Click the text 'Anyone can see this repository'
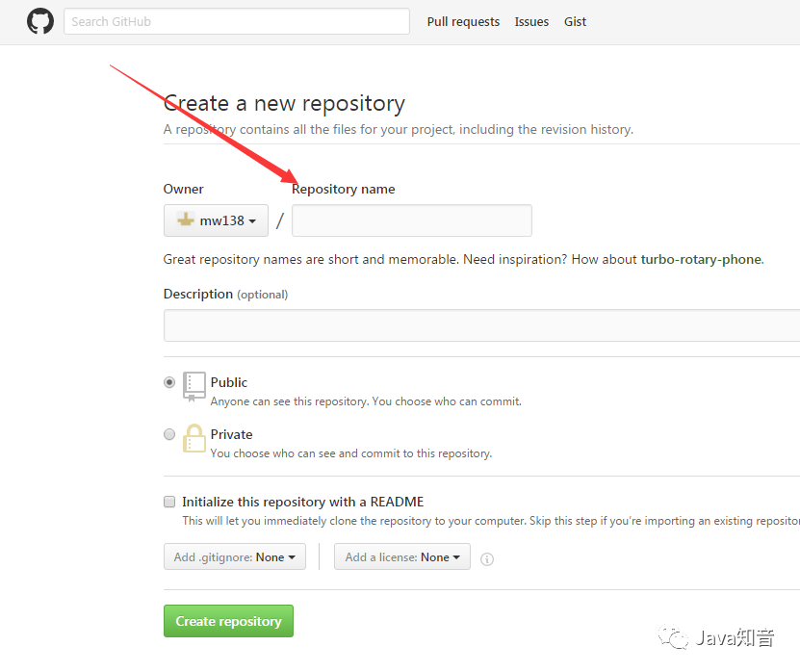Image resolution: width=800 pixels, height=672 pixels. click(x=289, y=401)
